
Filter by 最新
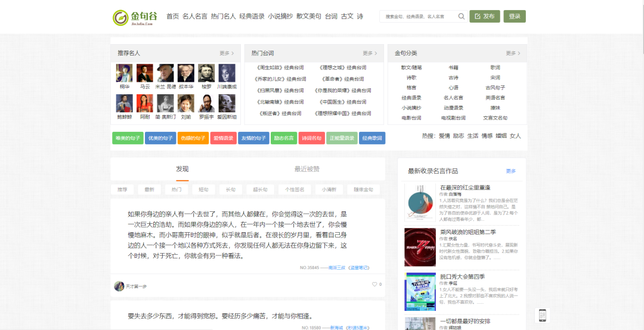coord(150,189)
